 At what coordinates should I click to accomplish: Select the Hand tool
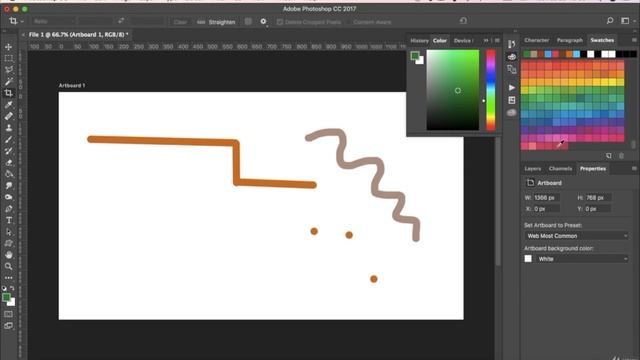(x=9, y=255)
